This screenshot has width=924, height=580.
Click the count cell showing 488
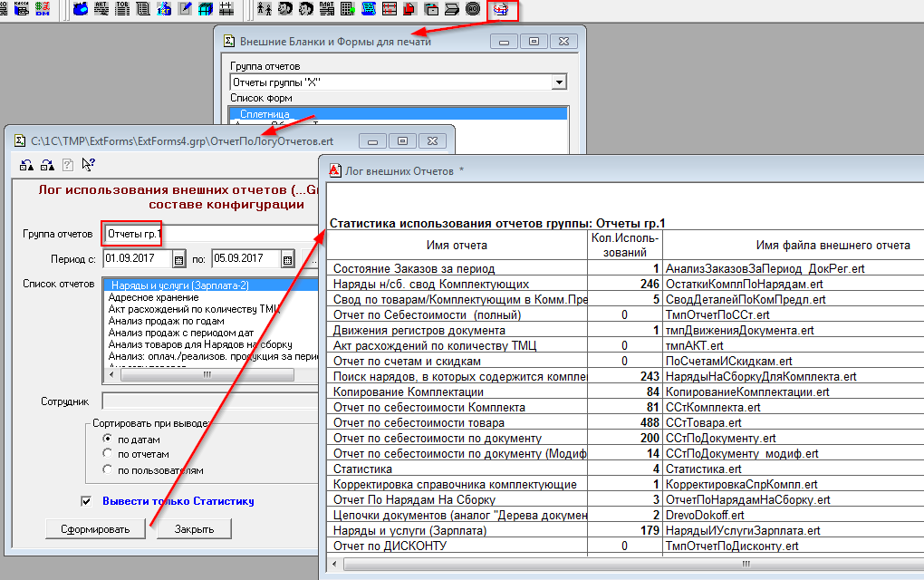point(625,422)
